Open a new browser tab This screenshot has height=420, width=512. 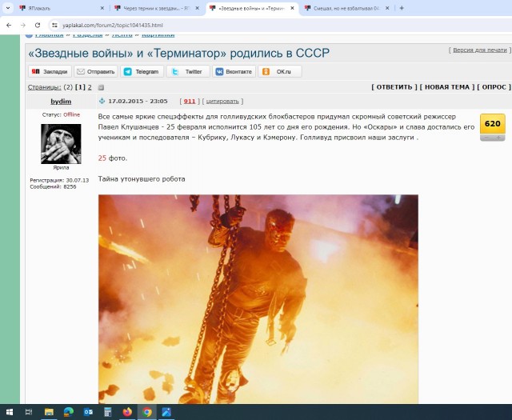point(402,8)
